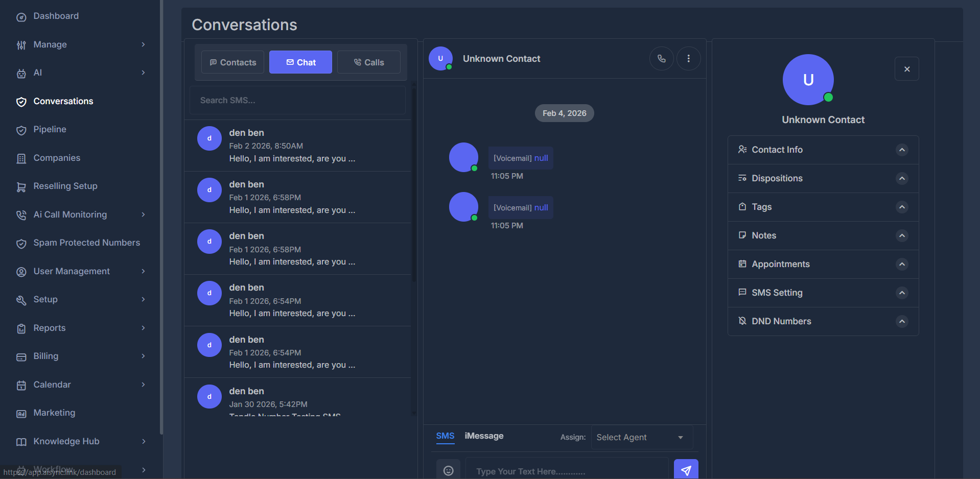
Task: Select the Contacts tab button
Action: (x=232, y=62)
